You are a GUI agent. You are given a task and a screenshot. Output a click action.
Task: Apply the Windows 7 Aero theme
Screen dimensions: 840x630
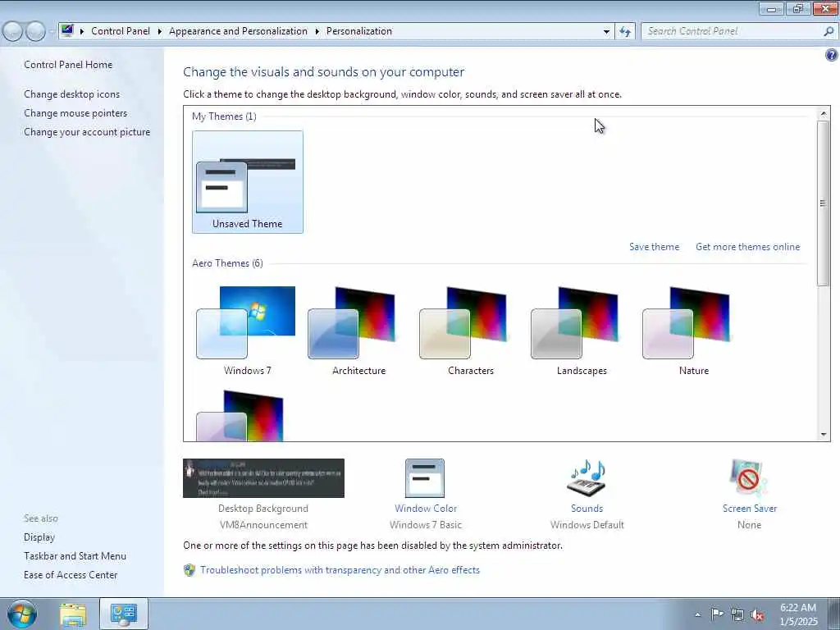[x=247, y=331]
